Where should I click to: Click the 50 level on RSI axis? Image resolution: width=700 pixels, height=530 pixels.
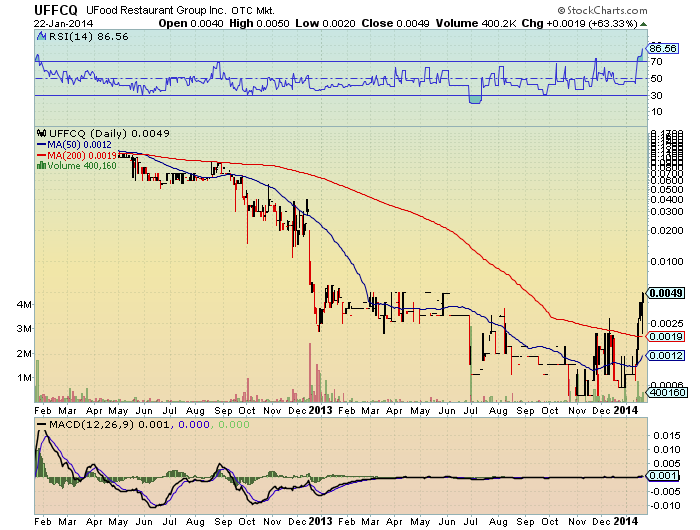[x=656, y=79]
